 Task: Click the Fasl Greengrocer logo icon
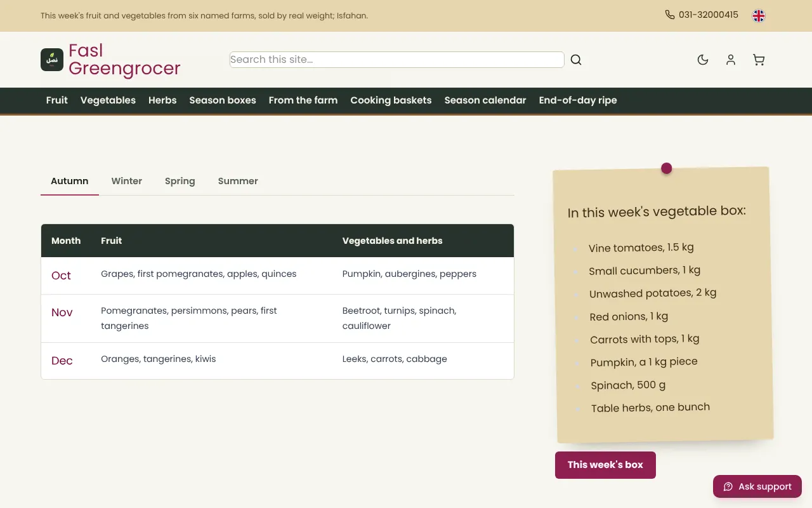coord(52,60)
